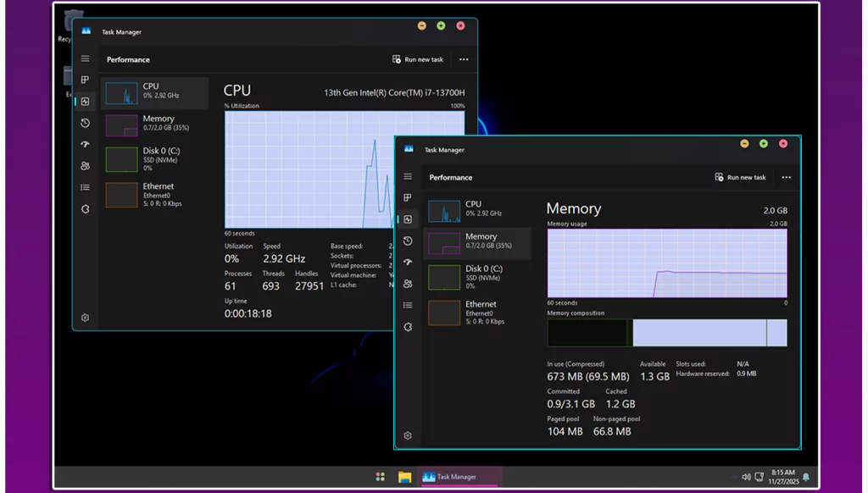
Task: Click Run new task in the CPU window
Action: tap(418, 60)
